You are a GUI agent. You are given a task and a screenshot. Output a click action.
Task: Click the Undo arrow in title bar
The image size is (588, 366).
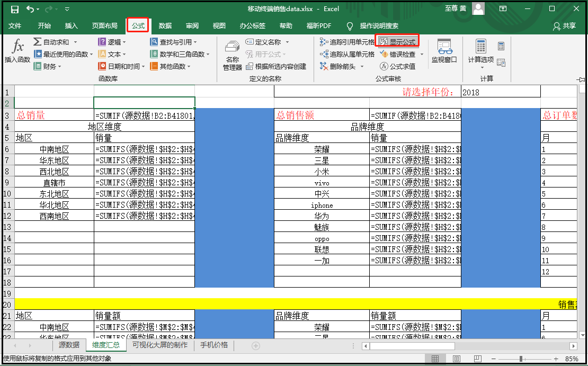pyautogui.click(x=31, y=9)
